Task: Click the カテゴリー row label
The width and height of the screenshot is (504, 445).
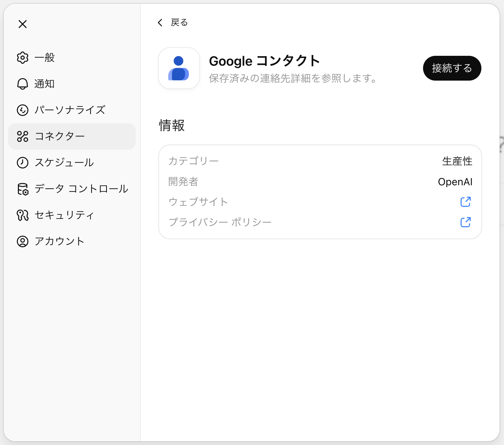Action: pos(193,161)
